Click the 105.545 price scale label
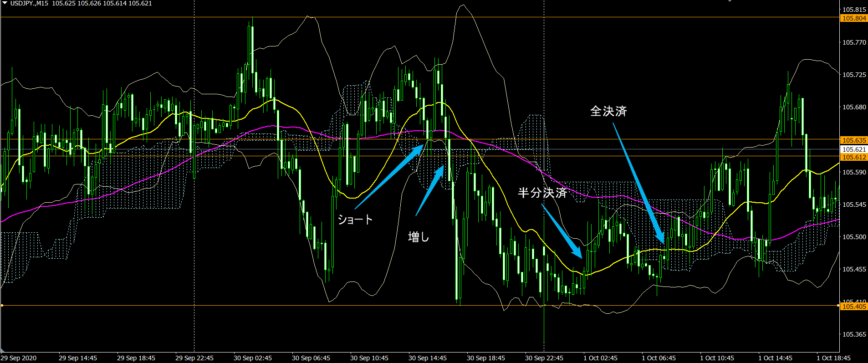 click(854, 205)
